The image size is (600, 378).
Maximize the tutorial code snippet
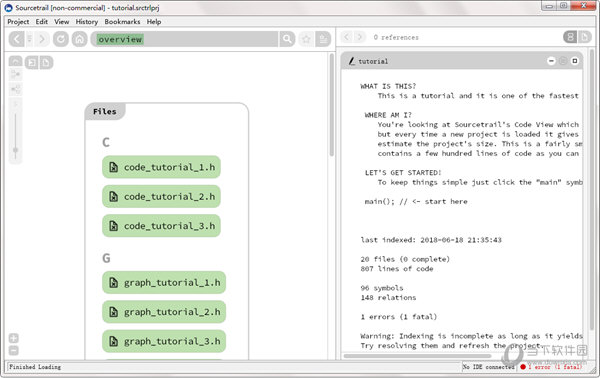click(575, 61)
